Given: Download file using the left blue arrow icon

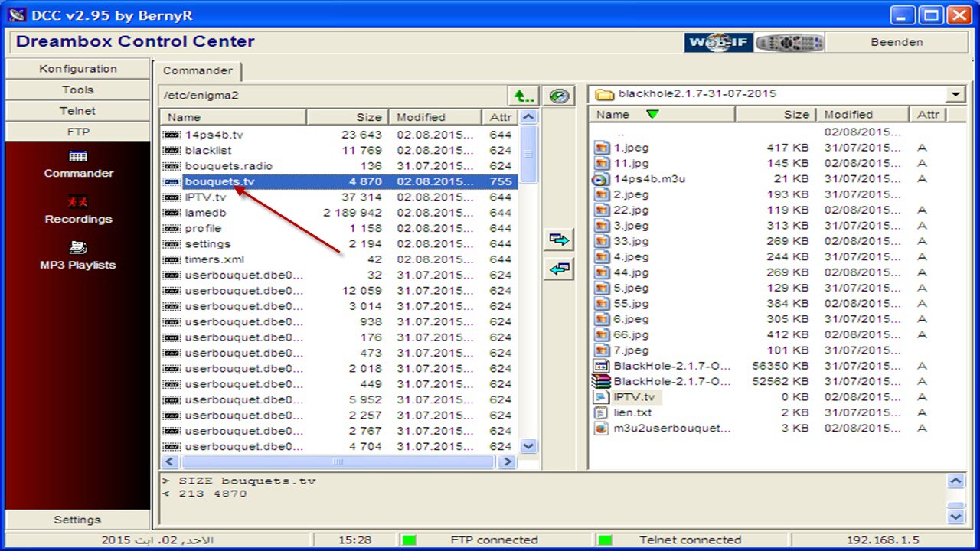Looking at the screenshot, I should tap(559, 269).
